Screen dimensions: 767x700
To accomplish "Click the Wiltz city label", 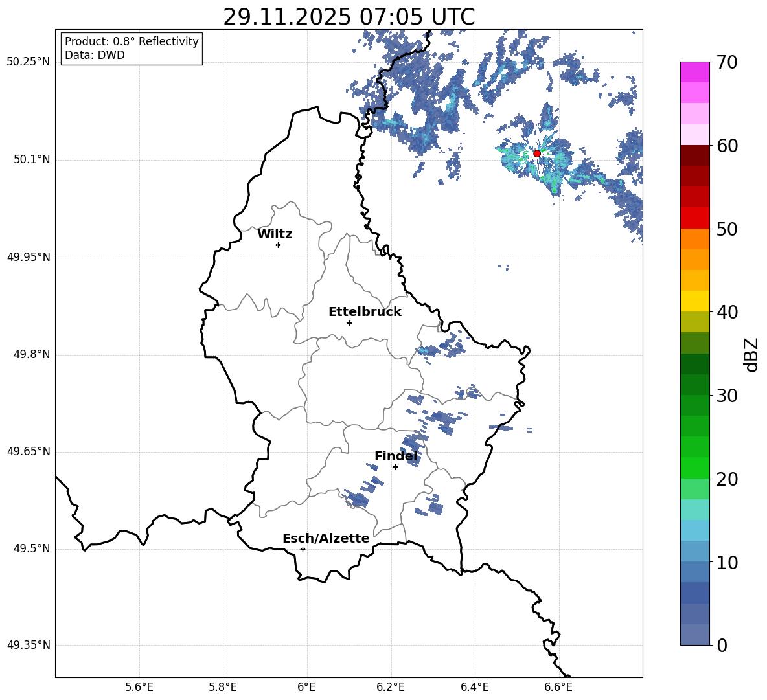I will [x=275, y=234].
